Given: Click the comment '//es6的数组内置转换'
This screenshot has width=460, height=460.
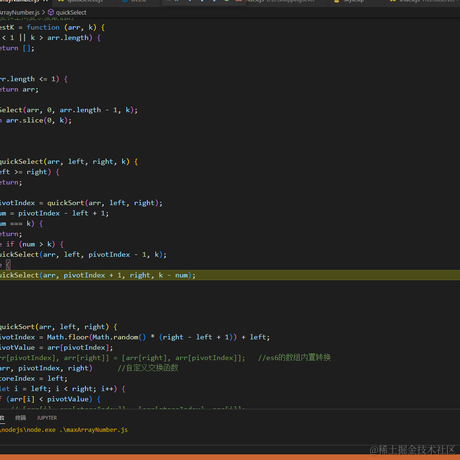Looking at the screenshot, I should coord(294,358).
